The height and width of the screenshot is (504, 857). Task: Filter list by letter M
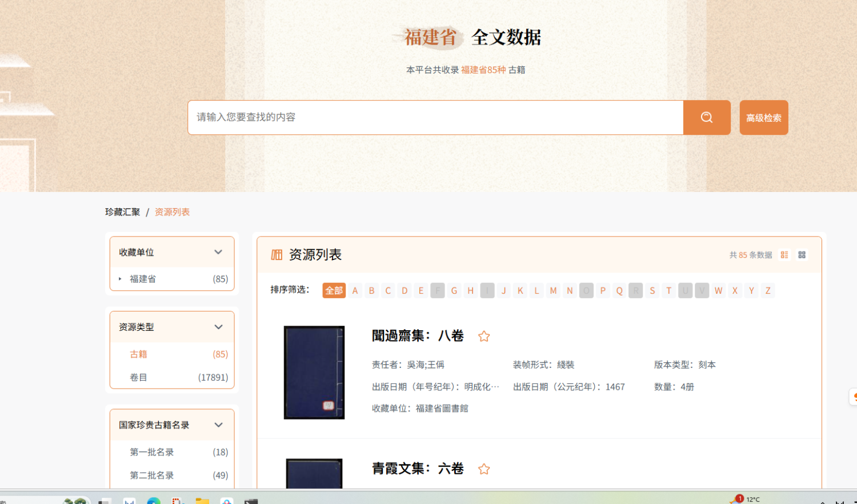tap(553, 290)
